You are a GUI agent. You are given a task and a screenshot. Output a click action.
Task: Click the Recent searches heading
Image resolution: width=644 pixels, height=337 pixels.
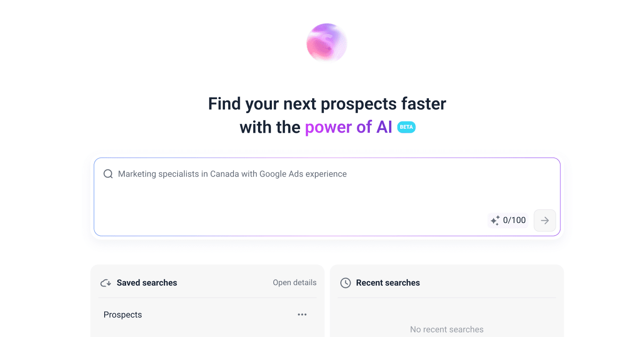(x=388, y=283)
